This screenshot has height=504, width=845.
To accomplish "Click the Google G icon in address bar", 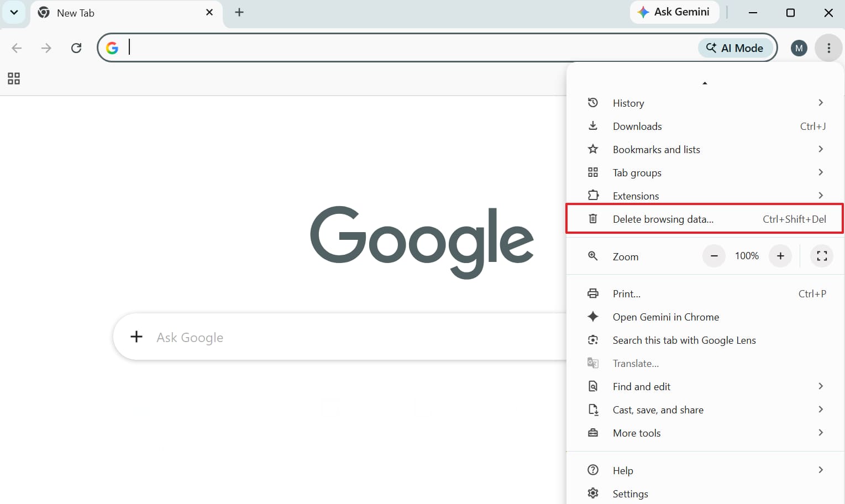I will click(x=112, y=48).
